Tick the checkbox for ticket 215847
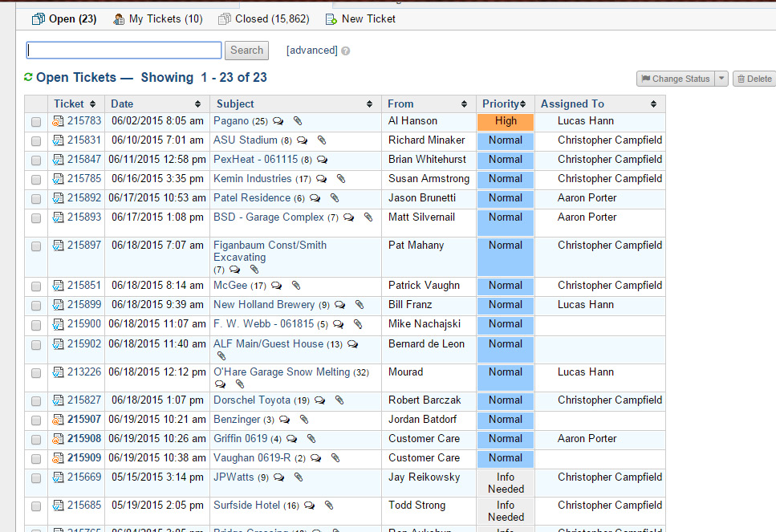Screen dimensions: 776x532 (x=36, y=160)
